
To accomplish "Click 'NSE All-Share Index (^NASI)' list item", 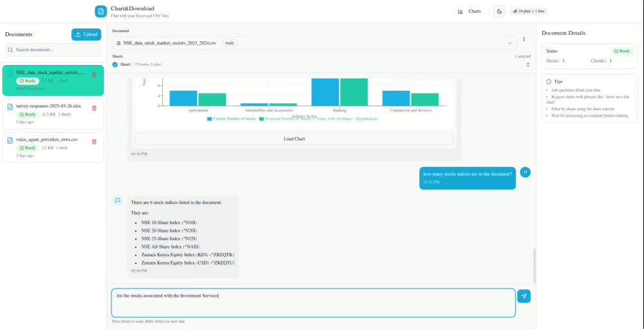I will pos(169,247).
